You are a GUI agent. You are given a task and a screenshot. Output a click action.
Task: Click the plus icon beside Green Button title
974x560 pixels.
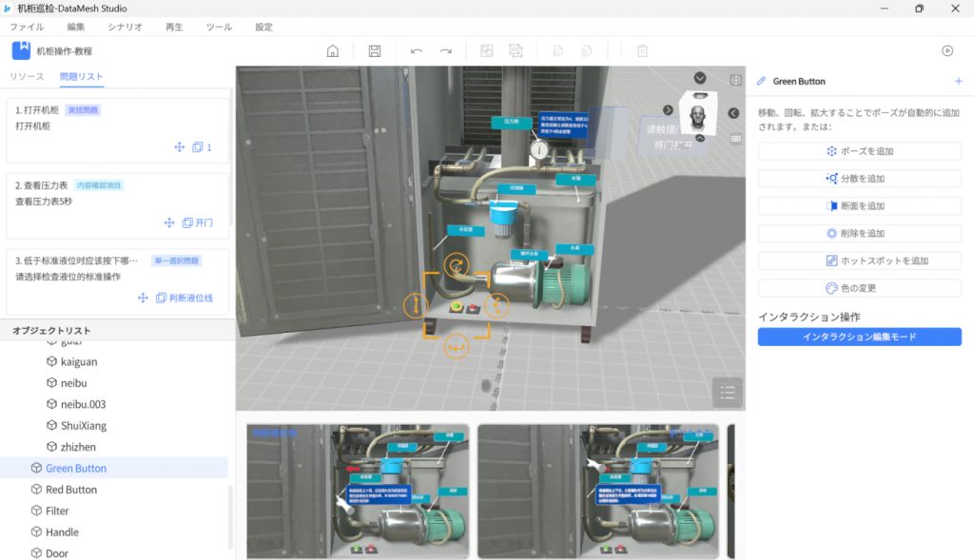[958, 82]
